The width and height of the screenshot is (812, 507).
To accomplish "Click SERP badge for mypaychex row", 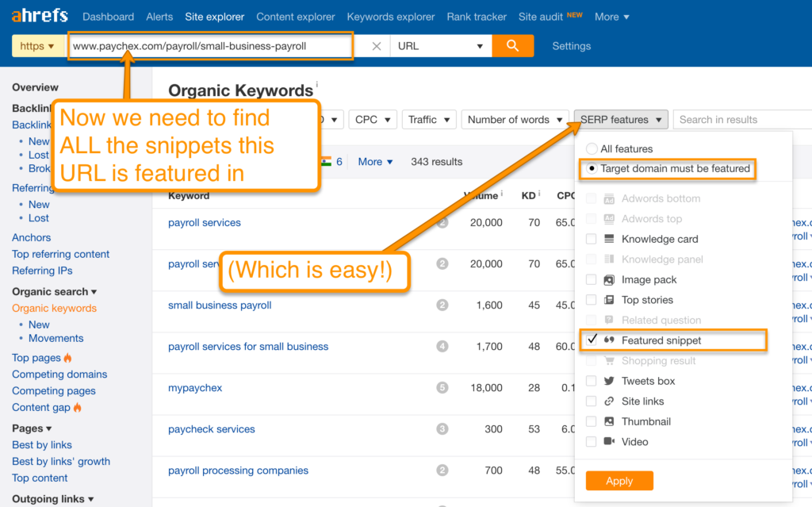I will (x=442, y=388).
